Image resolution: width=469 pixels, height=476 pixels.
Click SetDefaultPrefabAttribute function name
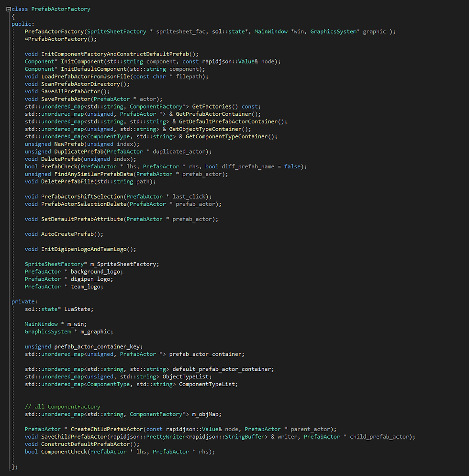coord(82,219)
